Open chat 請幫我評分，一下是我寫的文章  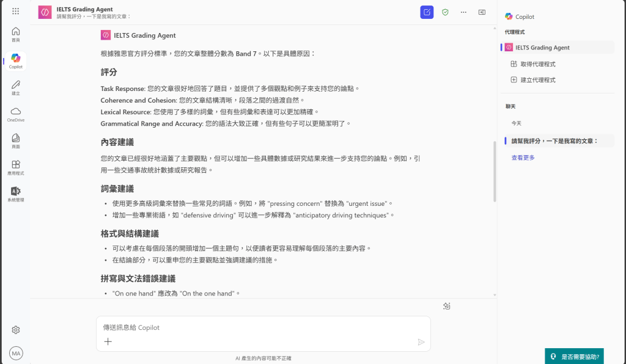click(x=559, y=140)
